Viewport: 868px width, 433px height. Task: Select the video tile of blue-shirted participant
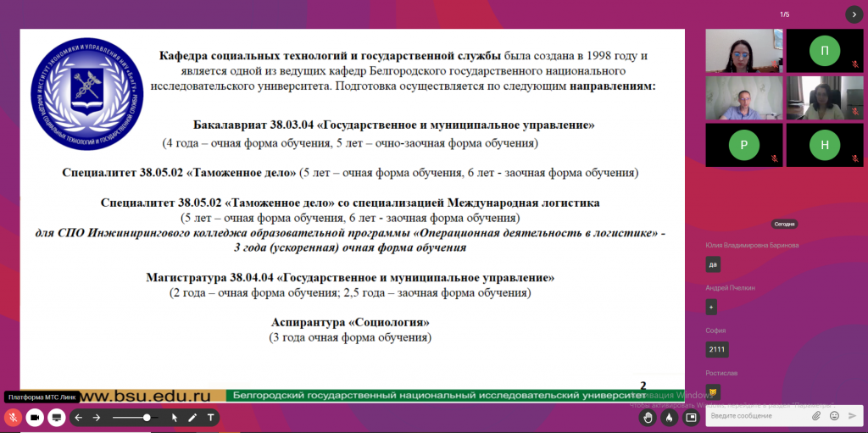tap(744, 98)
